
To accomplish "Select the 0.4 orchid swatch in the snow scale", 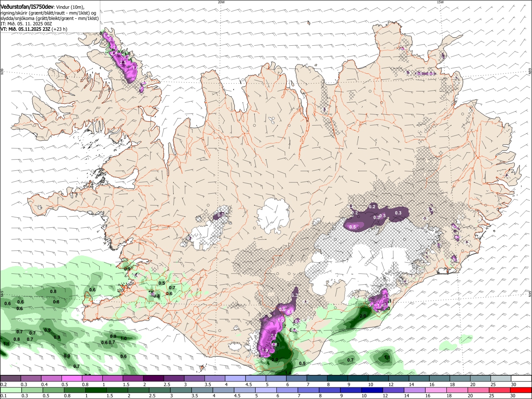I will point(51,379).
